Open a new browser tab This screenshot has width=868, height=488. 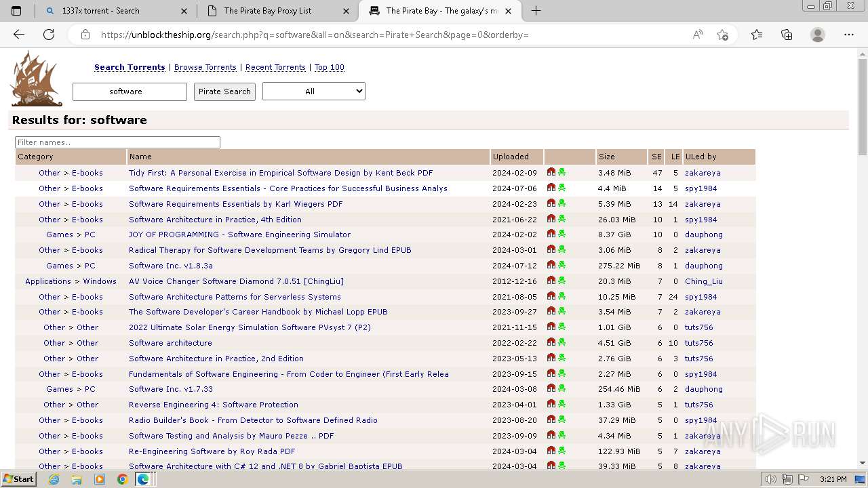click(536, 11)
